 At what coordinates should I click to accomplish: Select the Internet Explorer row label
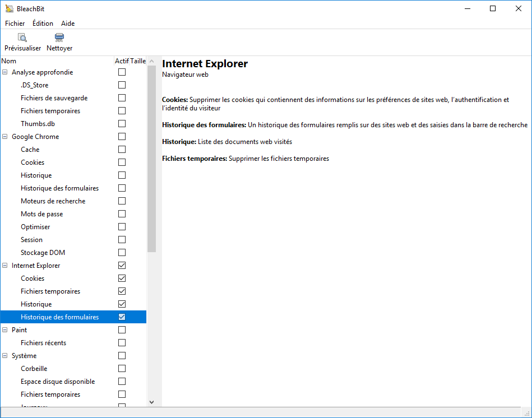point(36,266)
